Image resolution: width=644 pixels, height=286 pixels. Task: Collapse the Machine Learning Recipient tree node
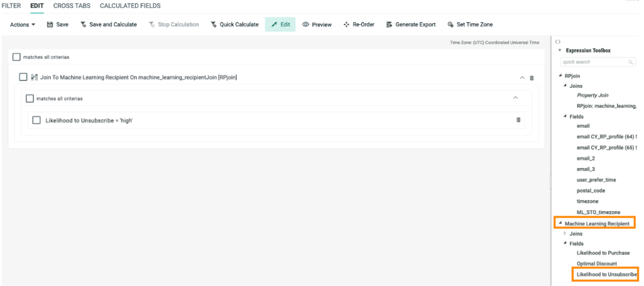click(x=560, y=224)
